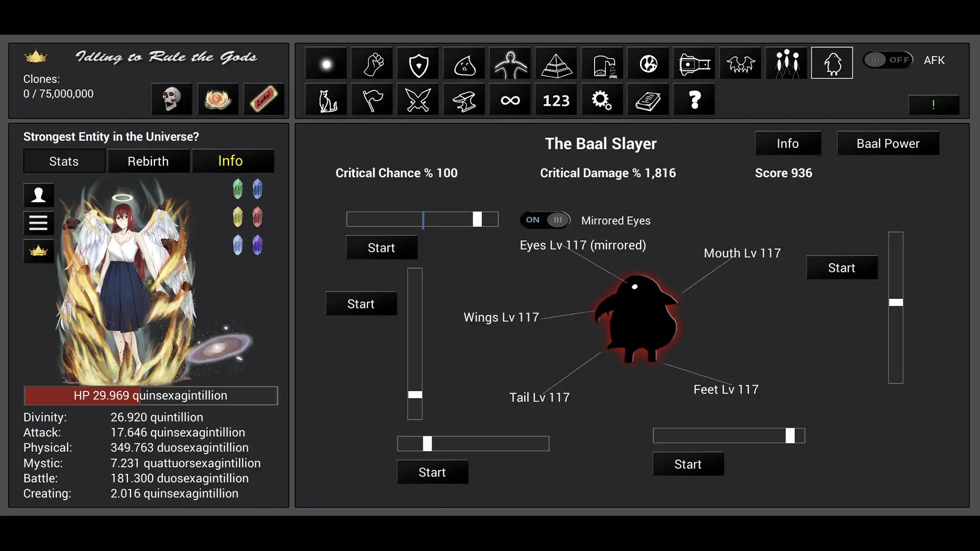Click Start below the Tail slider
The height and width of the screenshot is (551, 980).
[x=432, y=472]
